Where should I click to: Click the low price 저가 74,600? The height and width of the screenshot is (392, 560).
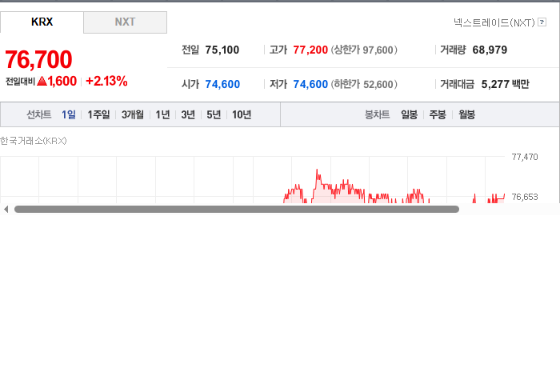(310, 84)
